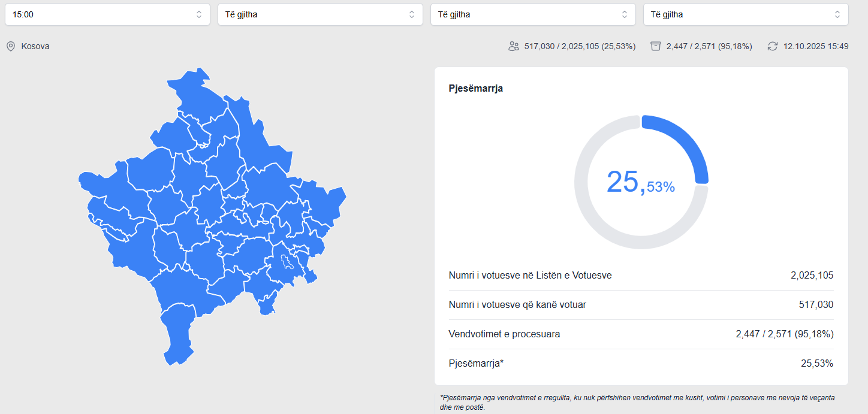The height and width of the screenshot is (414, 868).
Task: Select the small white-outlined enclave on the map
Action: [286, 262]
